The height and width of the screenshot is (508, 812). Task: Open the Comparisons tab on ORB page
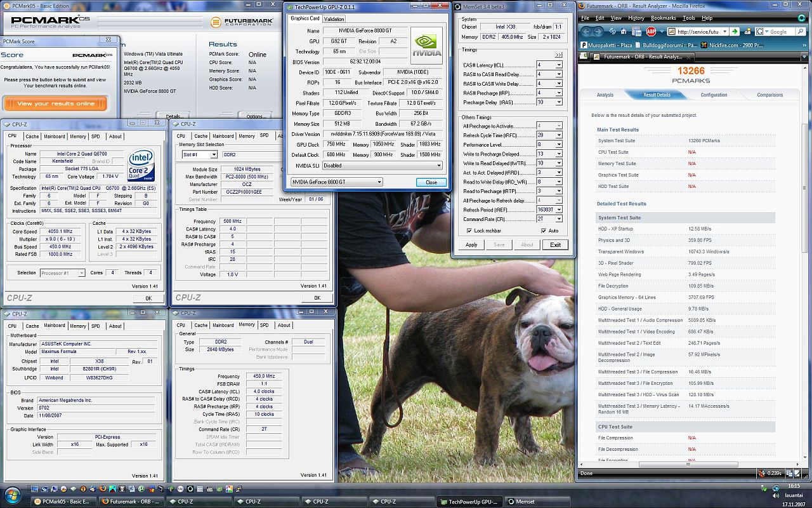tap(770, 95)
